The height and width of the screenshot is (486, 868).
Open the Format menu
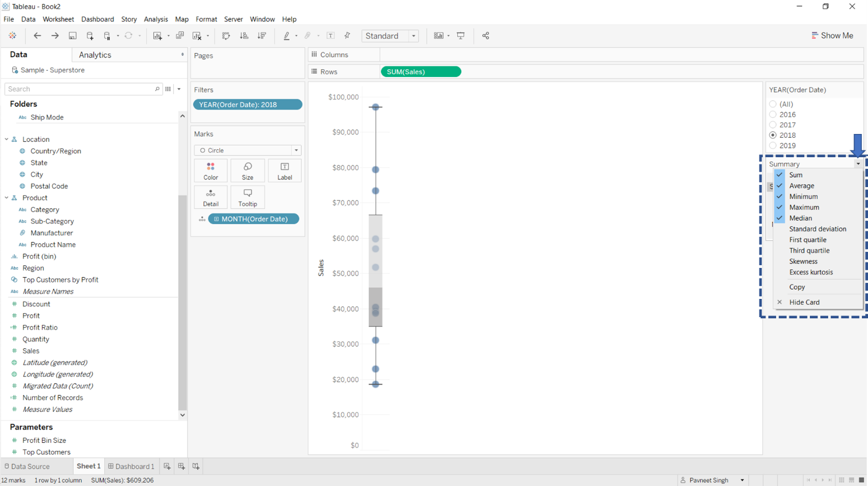pos(206,19)
